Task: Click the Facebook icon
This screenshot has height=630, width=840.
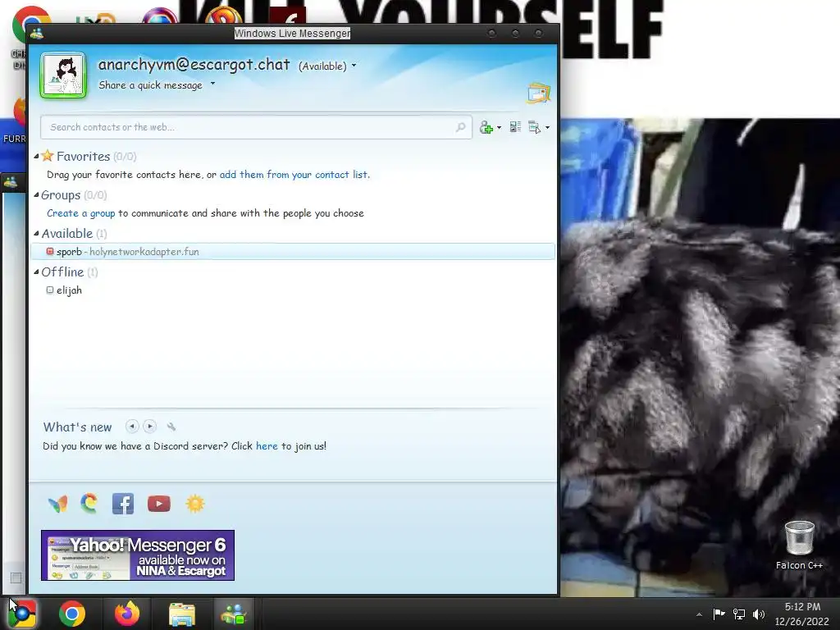Action: (123, 504)
